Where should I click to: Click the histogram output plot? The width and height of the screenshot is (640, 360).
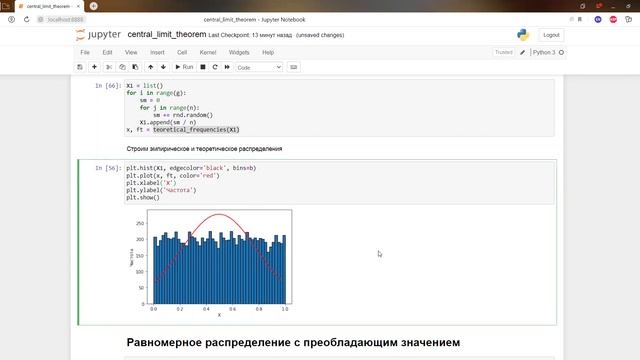pyautogui.click(x=211, y=263)
